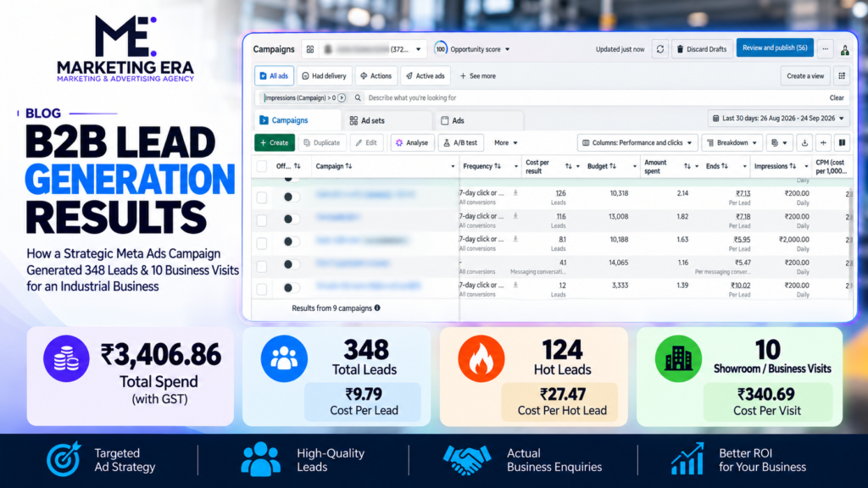Tick the select-all checkbox in the table header
Viewport: 868px width, 488px height.
262,166
